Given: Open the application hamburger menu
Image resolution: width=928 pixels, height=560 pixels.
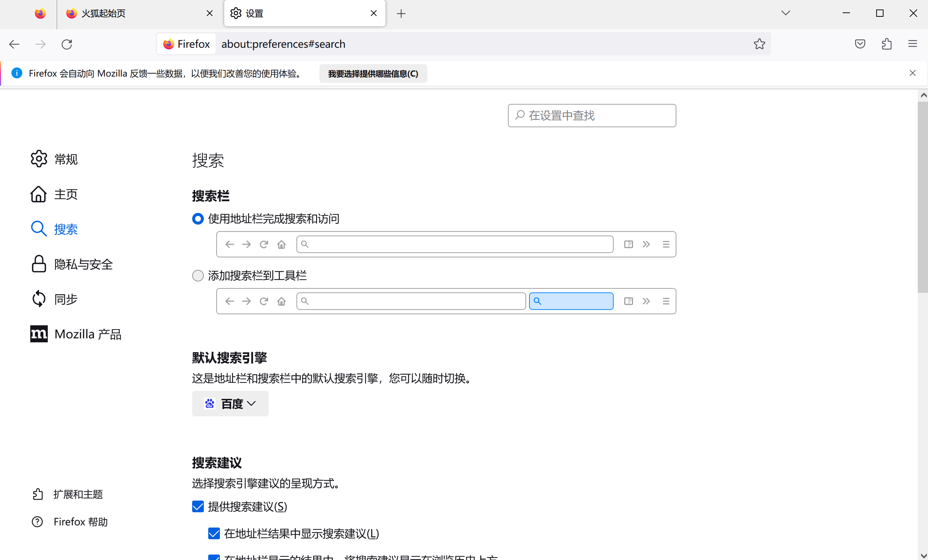Looking at the screenshot, I should [x=913, y=44].
